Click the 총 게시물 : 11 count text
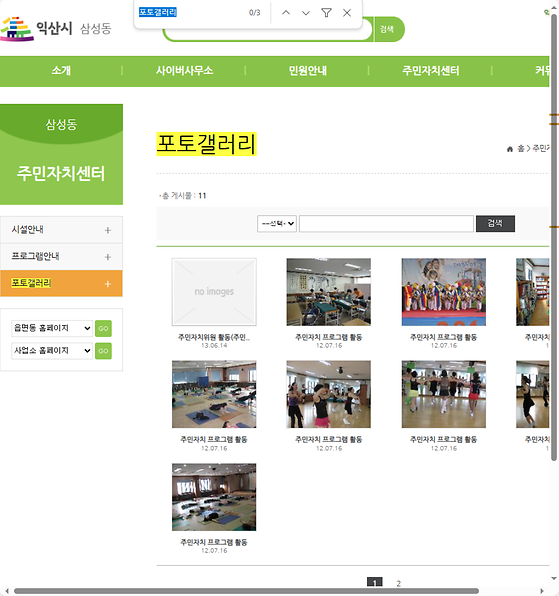 coord(183,196)
